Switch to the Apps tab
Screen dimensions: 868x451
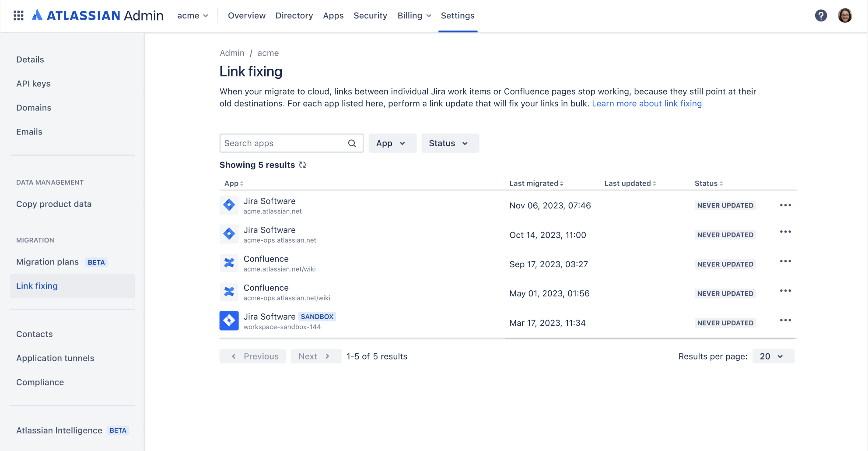pos(333,16)
